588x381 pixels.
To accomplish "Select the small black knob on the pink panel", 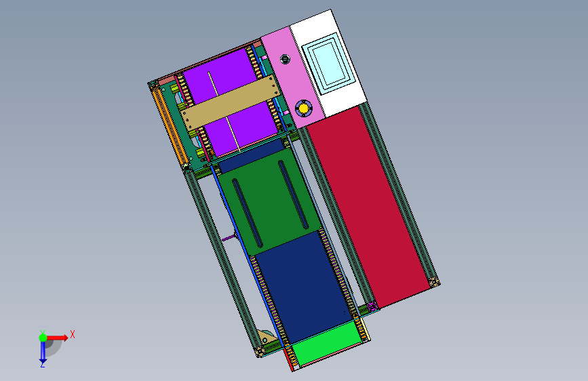I will pyautogui.click(x=285, y=59).
